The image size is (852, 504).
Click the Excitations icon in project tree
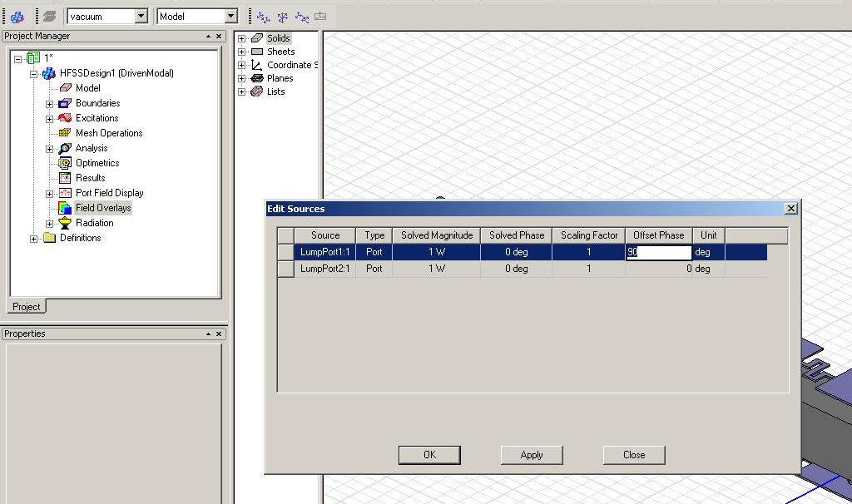point(65,118)
